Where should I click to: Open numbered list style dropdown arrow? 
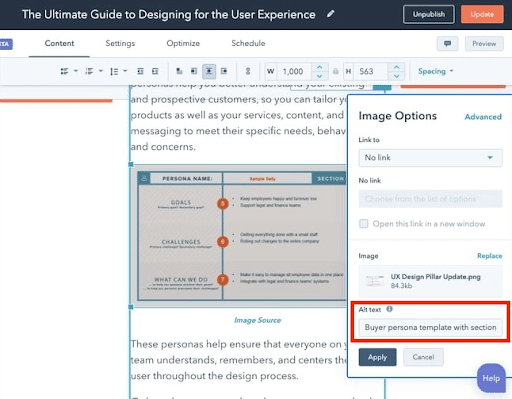click(101, 71)
